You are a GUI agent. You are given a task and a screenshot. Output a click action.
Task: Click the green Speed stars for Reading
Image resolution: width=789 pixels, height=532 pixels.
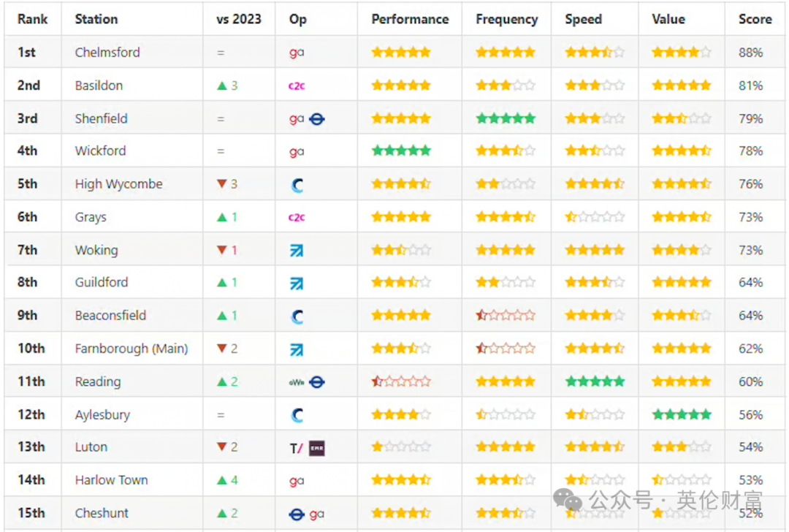[x=595, y=381]
